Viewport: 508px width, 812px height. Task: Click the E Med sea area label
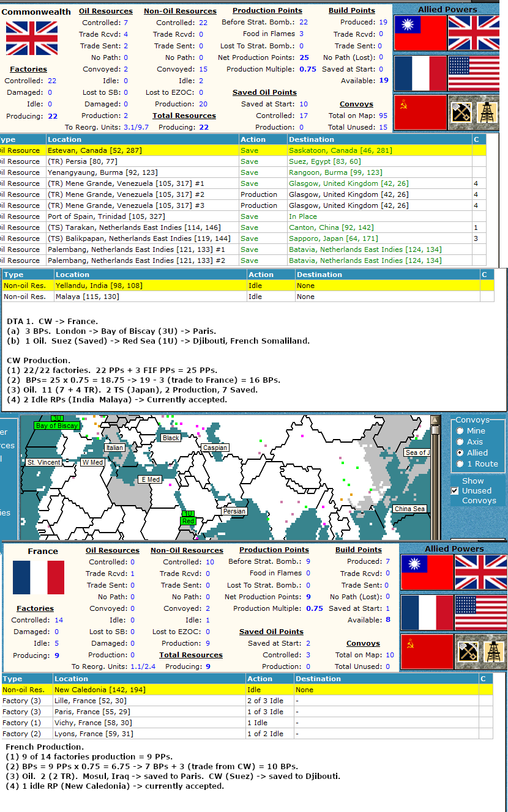coord(150,479)
